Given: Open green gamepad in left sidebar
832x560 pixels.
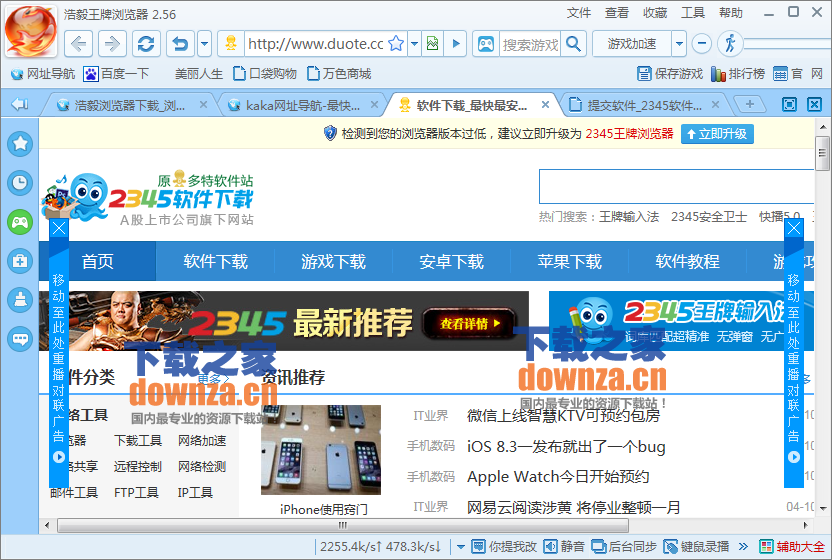Looking at the screenshot, I should 20,222.
